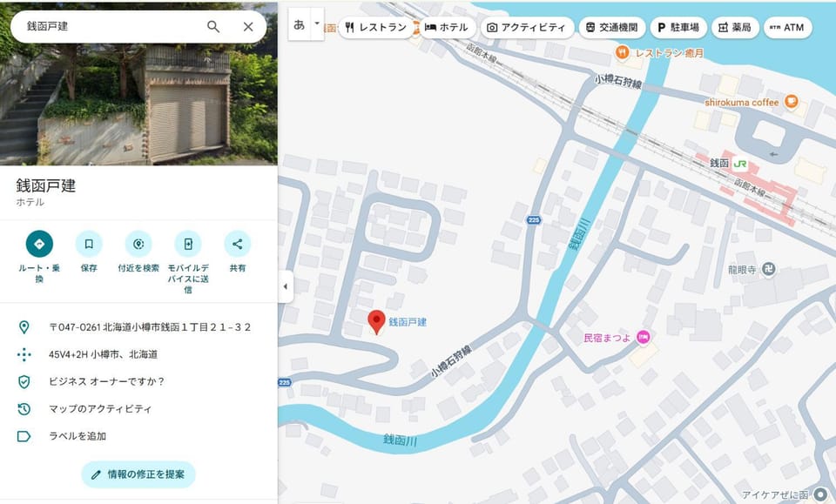The height and width of the screenshot is (504, 836).
Task: Click the 民宿まつよ lodging marker
Action: pyautogui.click(x=644, y=337)
